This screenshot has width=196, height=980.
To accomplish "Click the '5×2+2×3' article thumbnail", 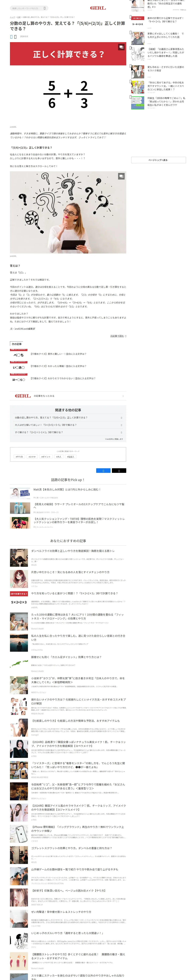I will (x=19, y=600).
